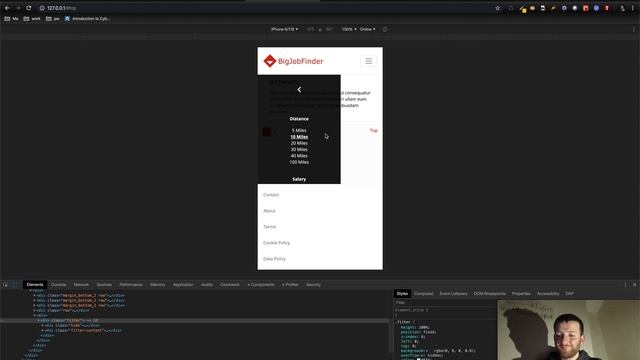
Task: Click the back chevron in filter panel
Action: pyautogui.click(x=299, y=89)
